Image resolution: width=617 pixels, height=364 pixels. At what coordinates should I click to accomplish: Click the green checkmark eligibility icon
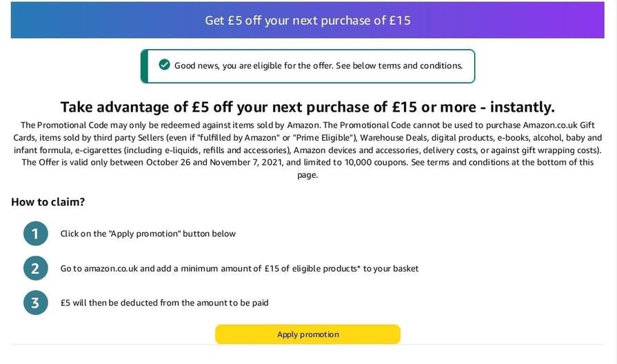click(164, 65)
